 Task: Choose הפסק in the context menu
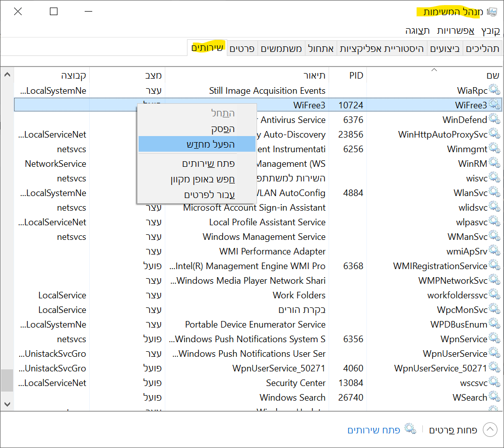(x=223, y=129)
